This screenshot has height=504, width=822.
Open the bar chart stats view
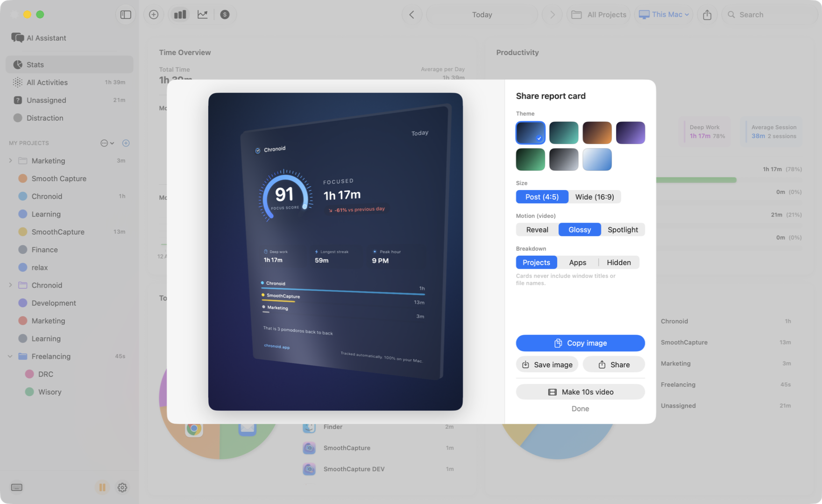(180, 14)
